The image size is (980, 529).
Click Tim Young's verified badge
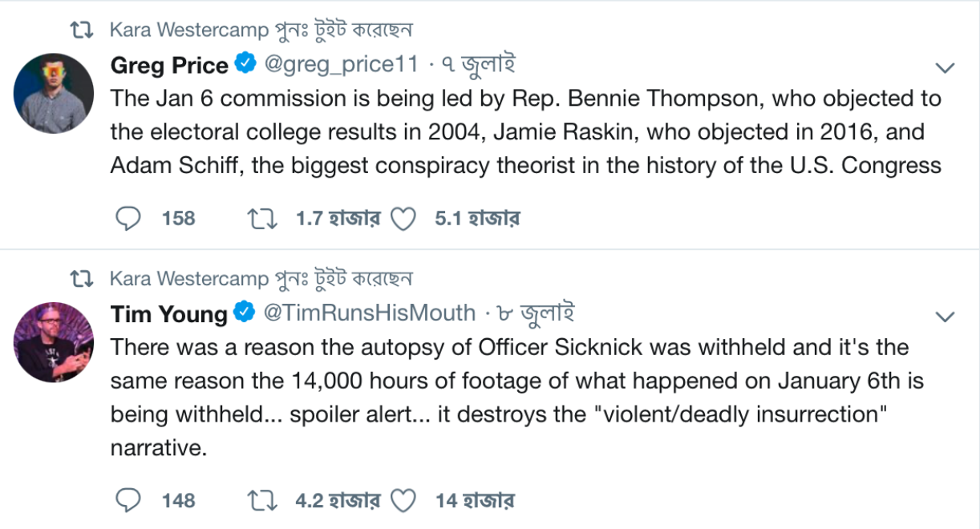[244, 313]
